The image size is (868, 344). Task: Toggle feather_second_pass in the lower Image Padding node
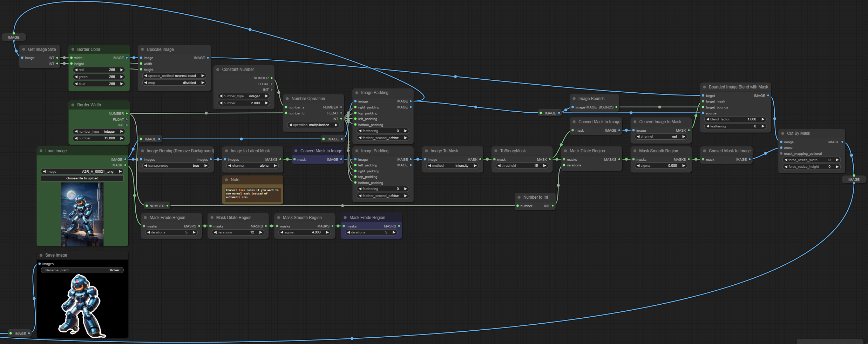[x=383, y=196]
